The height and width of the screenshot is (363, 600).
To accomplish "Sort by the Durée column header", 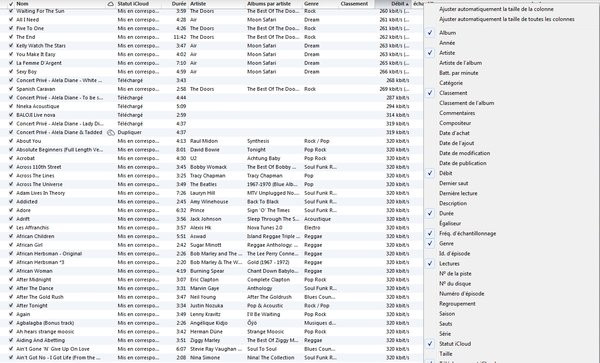I will (x=179, y=4).
